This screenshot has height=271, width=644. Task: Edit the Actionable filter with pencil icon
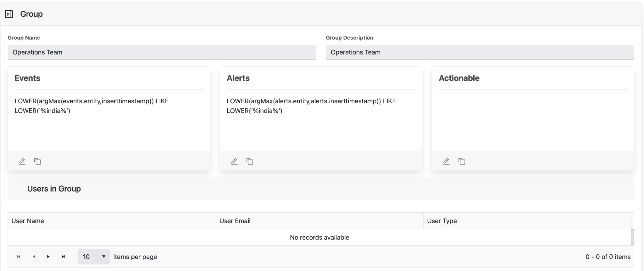coord(446,161)
